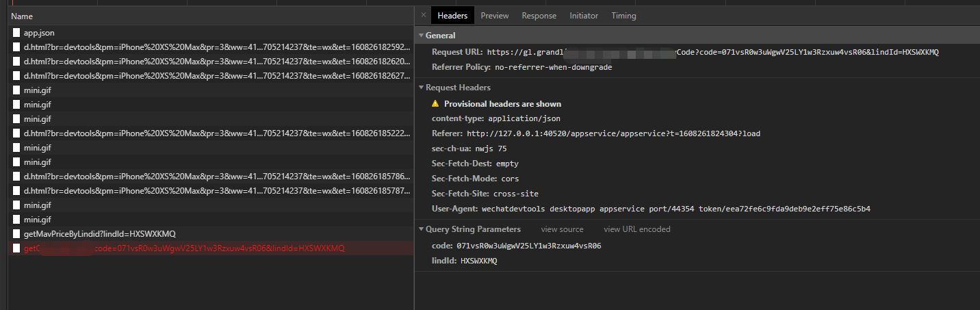980x310 pixels.
Task: Click the file icon of first mini.gif
Action: click(16, 90)
